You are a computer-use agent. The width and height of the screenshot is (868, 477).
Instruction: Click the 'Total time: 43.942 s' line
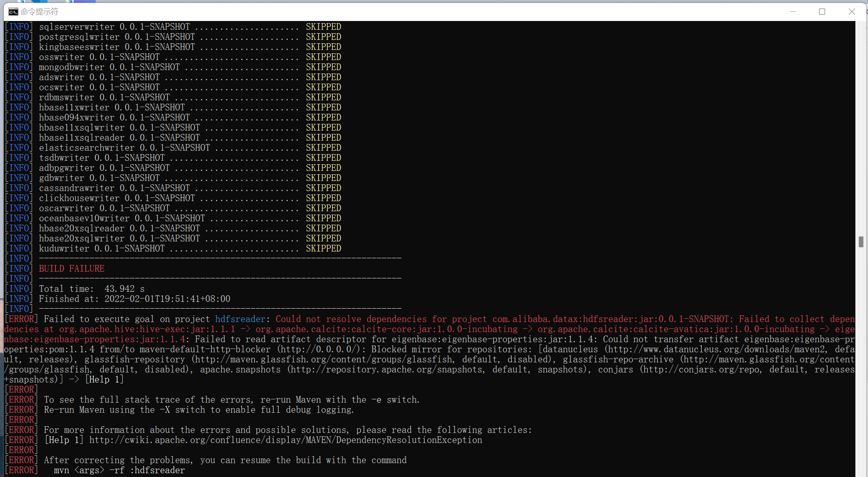click(x=92, y=289)
